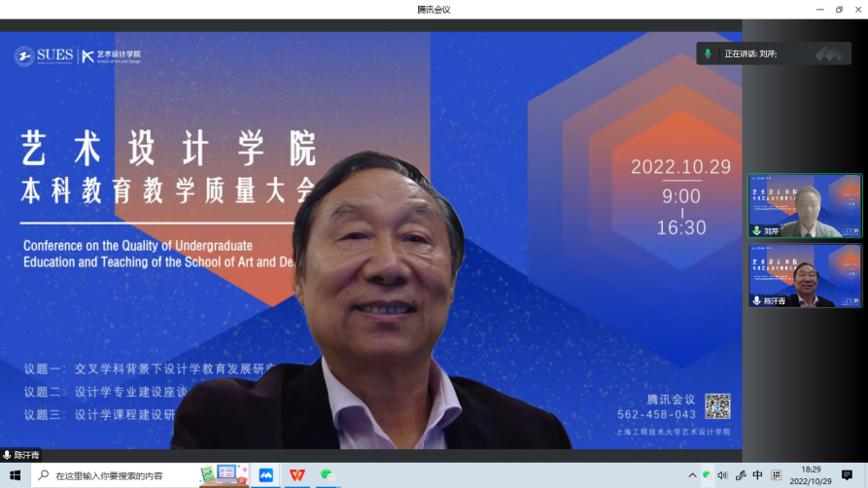Select the top participant video thumbnail
Viewport: 868px width, 488px height.
pos(805,206)
